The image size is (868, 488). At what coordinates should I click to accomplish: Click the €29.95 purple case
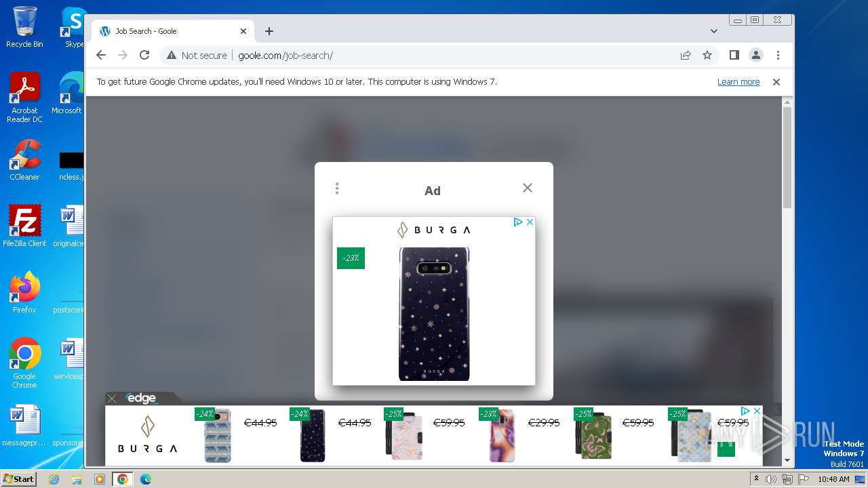502,436
